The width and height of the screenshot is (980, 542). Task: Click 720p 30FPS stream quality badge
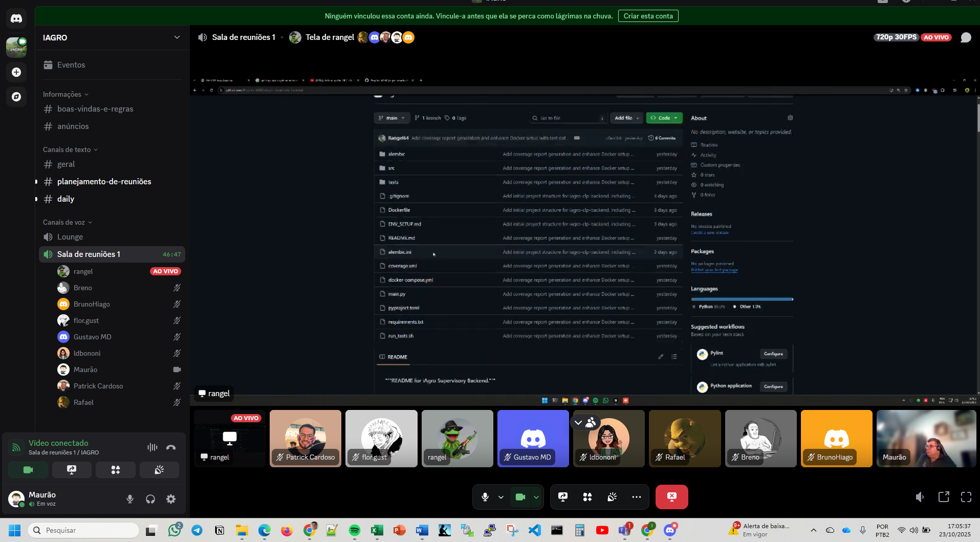896,37
